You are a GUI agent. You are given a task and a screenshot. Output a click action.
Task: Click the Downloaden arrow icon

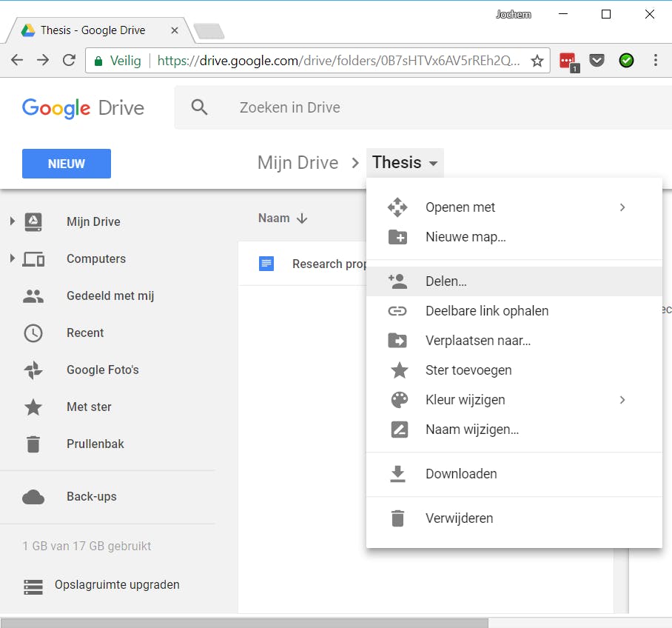[x=397, y=474]
